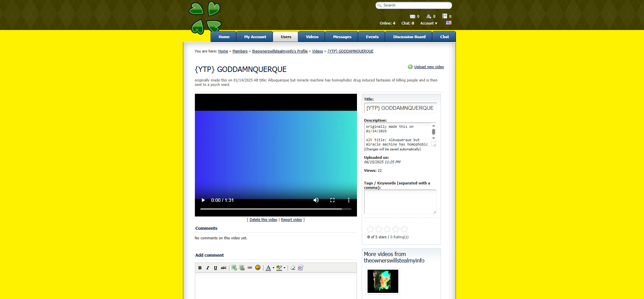Image resolution: width=644 pixels, height=299 pixels.
Task: Toggle strikethrough formatting in comment editor
Action: 224,268
